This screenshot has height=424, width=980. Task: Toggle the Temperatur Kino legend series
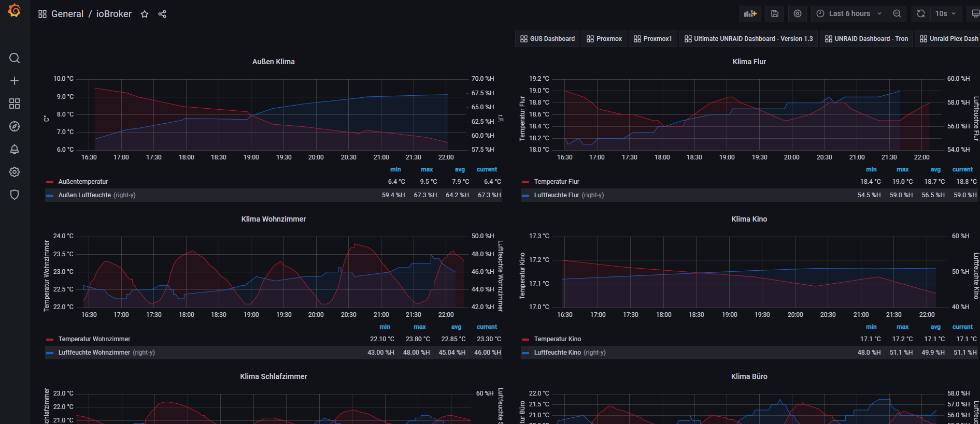coord(558,339)
